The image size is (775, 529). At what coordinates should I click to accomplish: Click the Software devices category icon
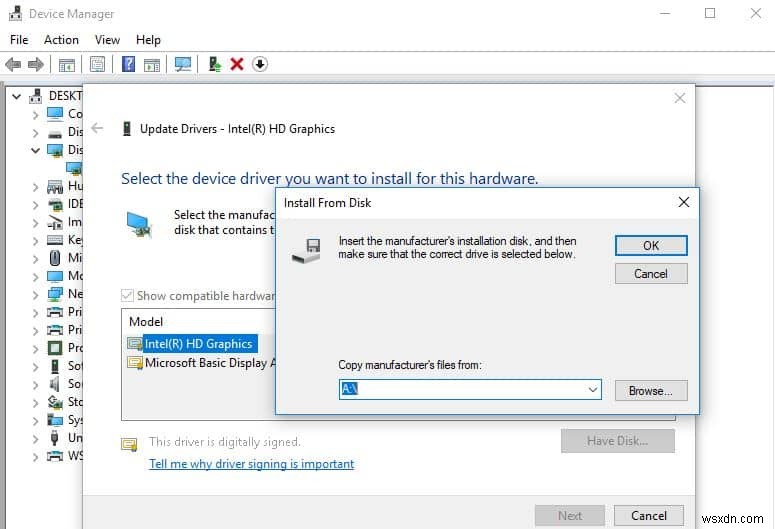pos(55,366)
